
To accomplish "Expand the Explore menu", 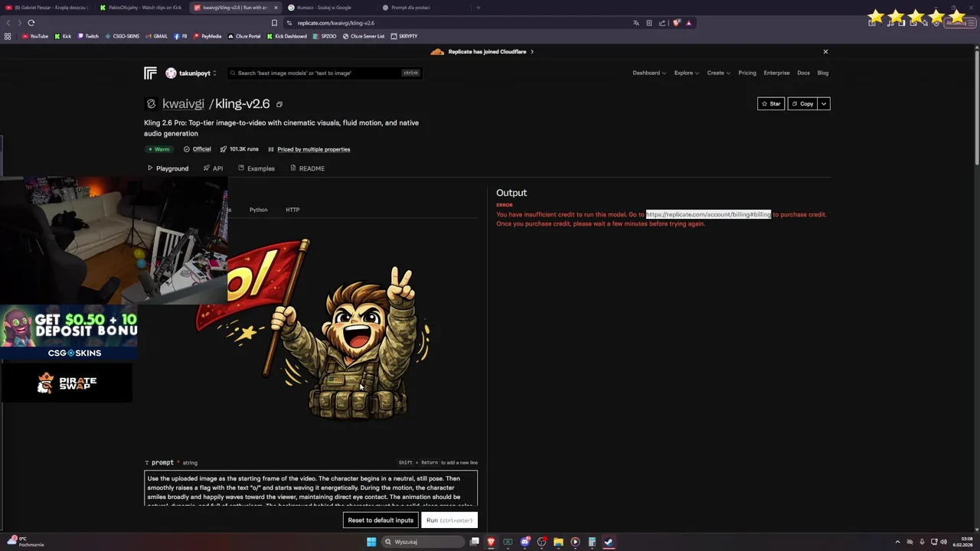I will [x=686, y=73].
